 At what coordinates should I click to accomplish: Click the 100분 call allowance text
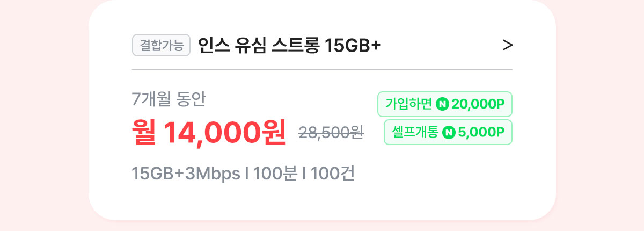[x=275, y=175]
